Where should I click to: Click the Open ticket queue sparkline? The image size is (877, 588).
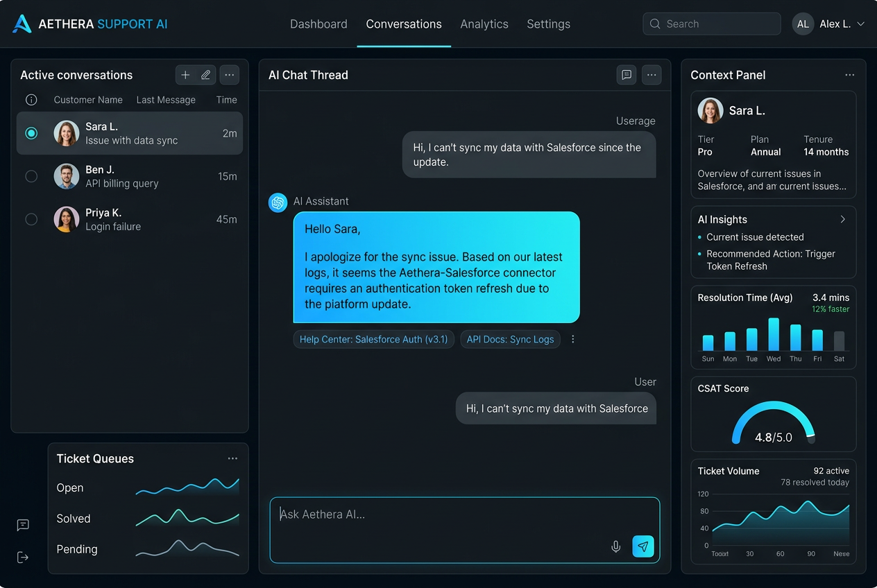[x=187, y=487]
